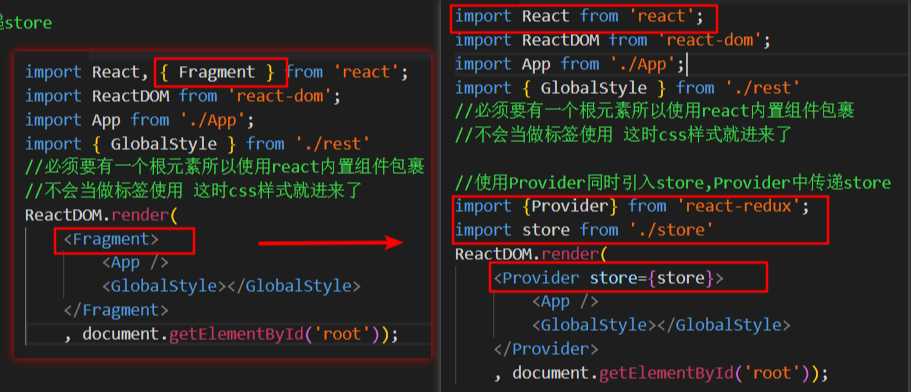Select the GlobalStyle import line in right editor
Viewport: 911px width, 392px height.
click(x=627, y=88)
